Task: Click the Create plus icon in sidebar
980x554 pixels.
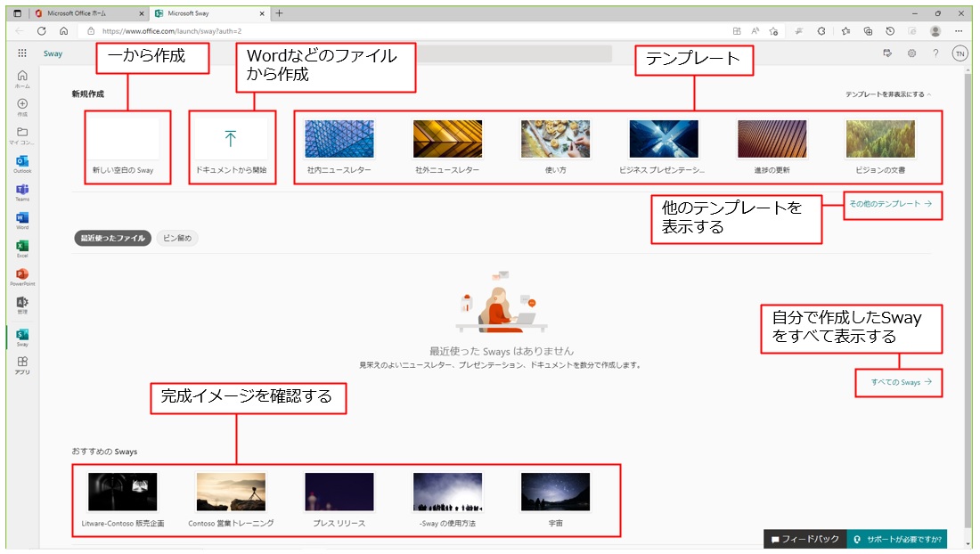Action: [x=22, y=107]
